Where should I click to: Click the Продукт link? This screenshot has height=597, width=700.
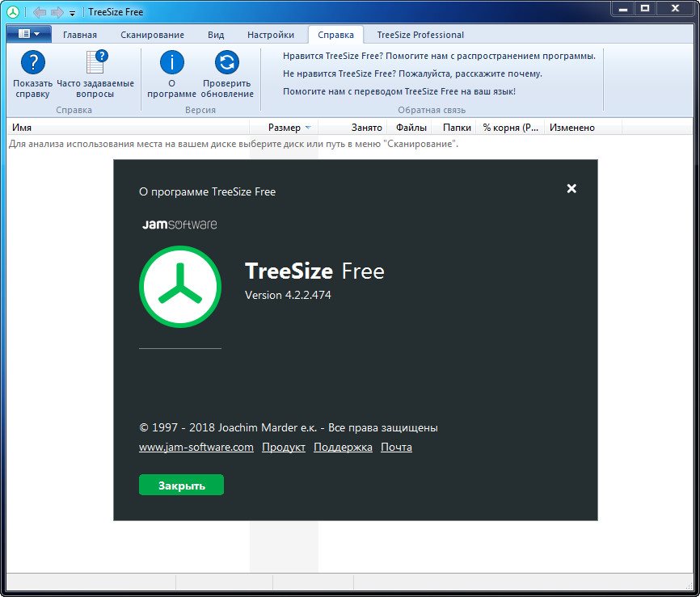[x=284, y=447]
